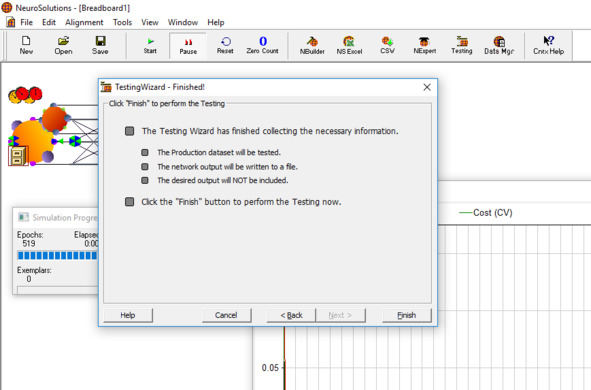Cancel the TestingWizard dialog

click(x=226, y=315)
